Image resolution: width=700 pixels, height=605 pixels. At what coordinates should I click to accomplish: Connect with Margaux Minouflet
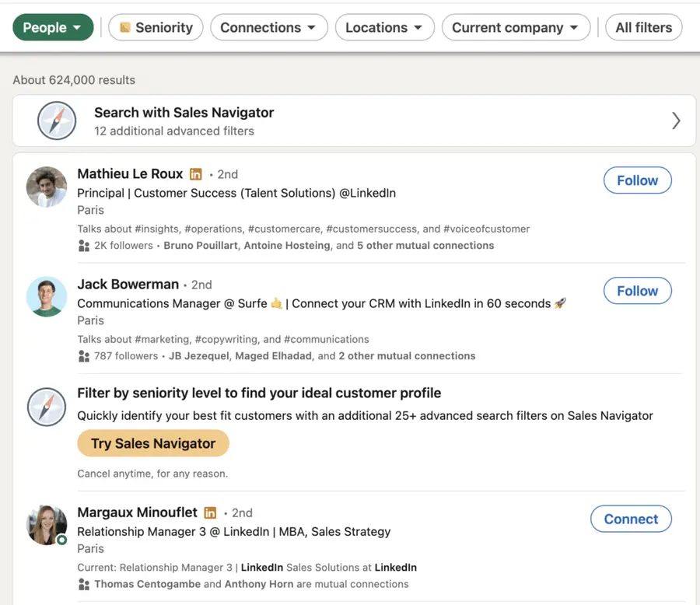[631, 519]
